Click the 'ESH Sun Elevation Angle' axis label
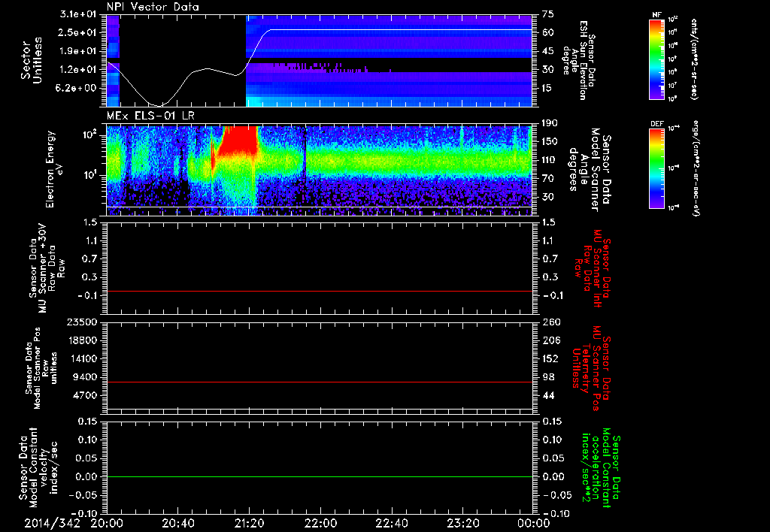Screen dimensions: 770x532 (580, 60)
